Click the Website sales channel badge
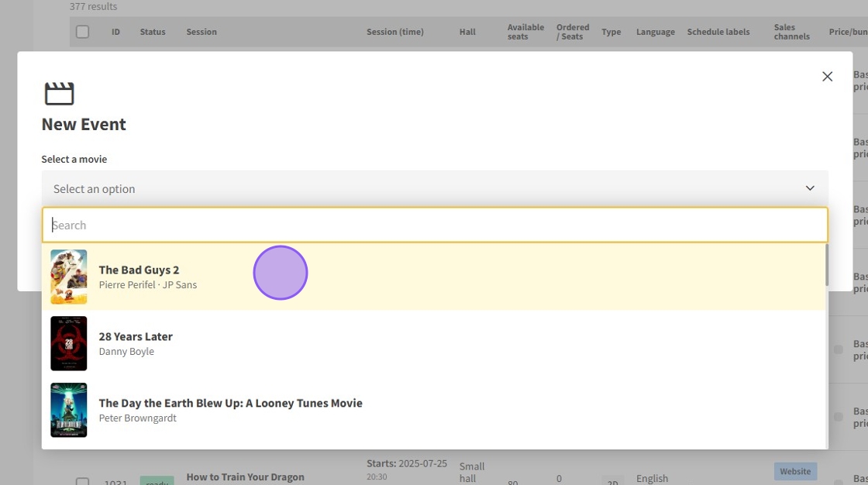The width and height of the screenshot is (868, 485). coord(795,471)
